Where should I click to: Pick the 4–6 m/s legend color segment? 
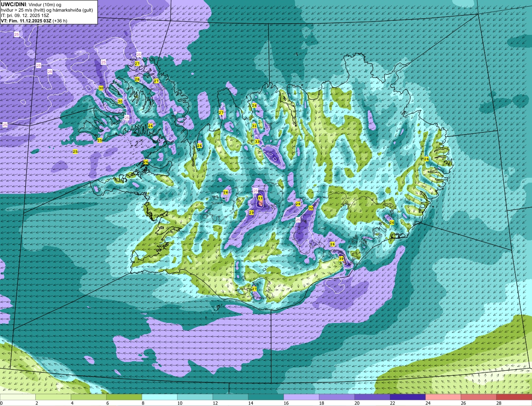pos(89,397)
